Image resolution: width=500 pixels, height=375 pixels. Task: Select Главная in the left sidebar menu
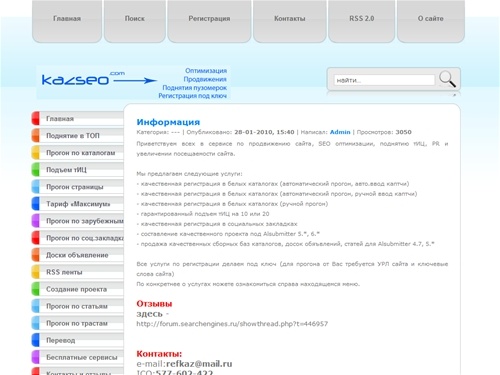click(x=77, y=119)
